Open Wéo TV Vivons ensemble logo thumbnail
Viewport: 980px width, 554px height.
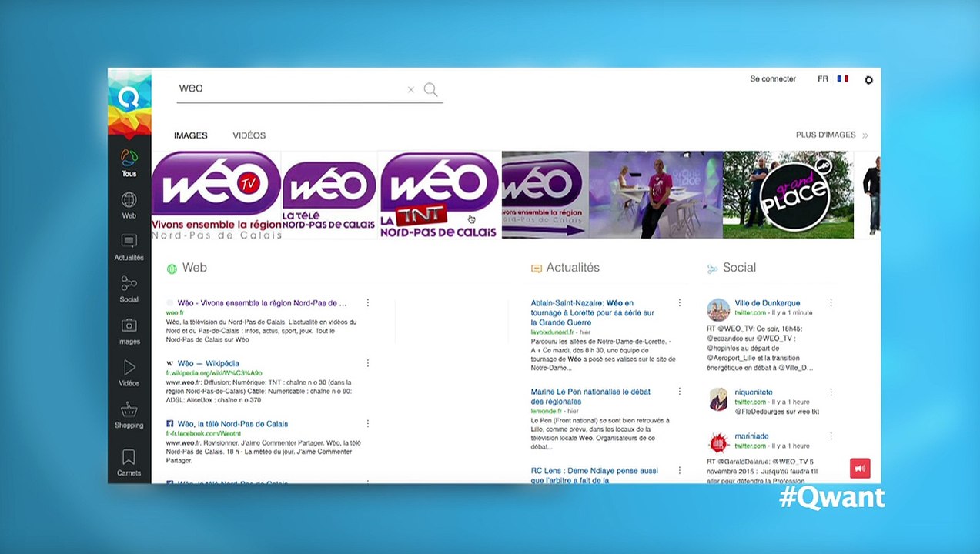pyautogui.click(x=216, y=195)
